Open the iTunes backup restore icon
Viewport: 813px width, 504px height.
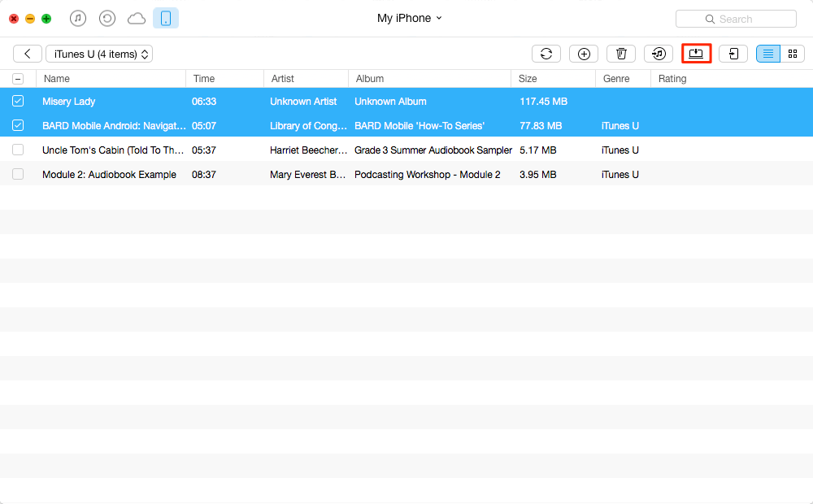pyautogui.click(x=107, y=19)
